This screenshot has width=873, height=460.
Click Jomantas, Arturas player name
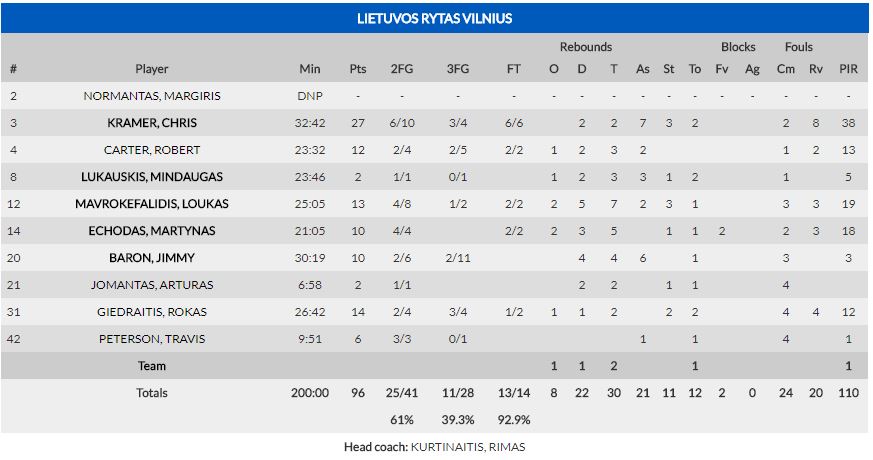click(x=152, y=285)
